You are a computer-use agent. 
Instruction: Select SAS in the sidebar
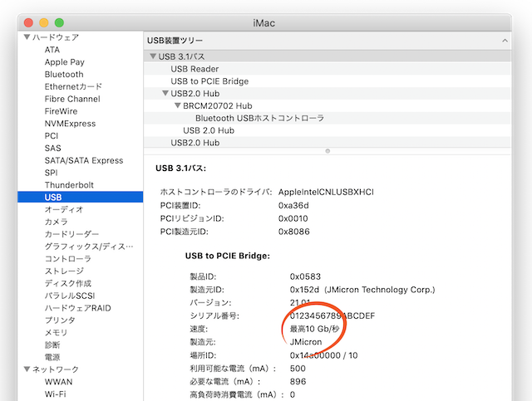pyautogui.click(x=52, y=148)
